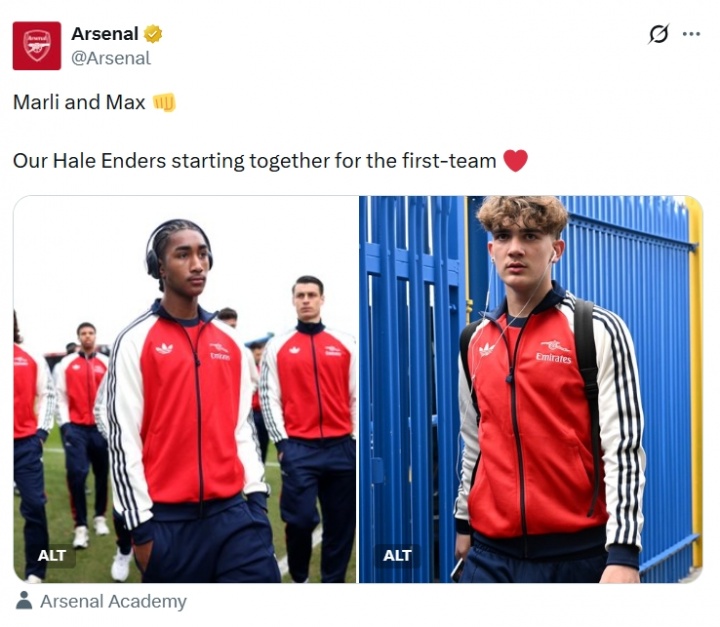Click the bold Arsenal display name

(x=104, y=34)
